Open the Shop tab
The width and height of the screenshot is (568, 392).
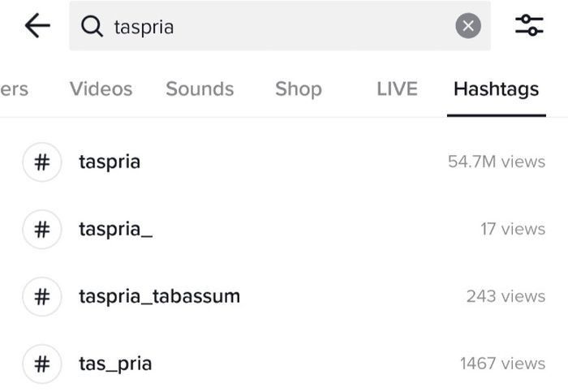click(298, 89)
